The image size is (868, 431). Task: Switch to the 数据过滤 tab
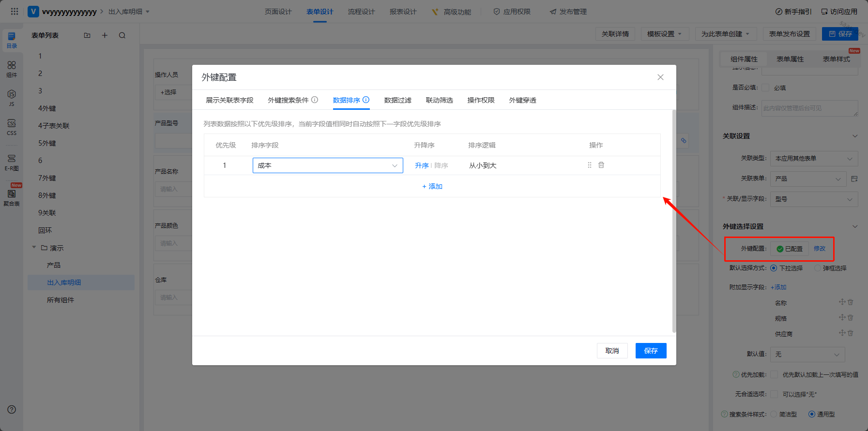tap(397, 100)
